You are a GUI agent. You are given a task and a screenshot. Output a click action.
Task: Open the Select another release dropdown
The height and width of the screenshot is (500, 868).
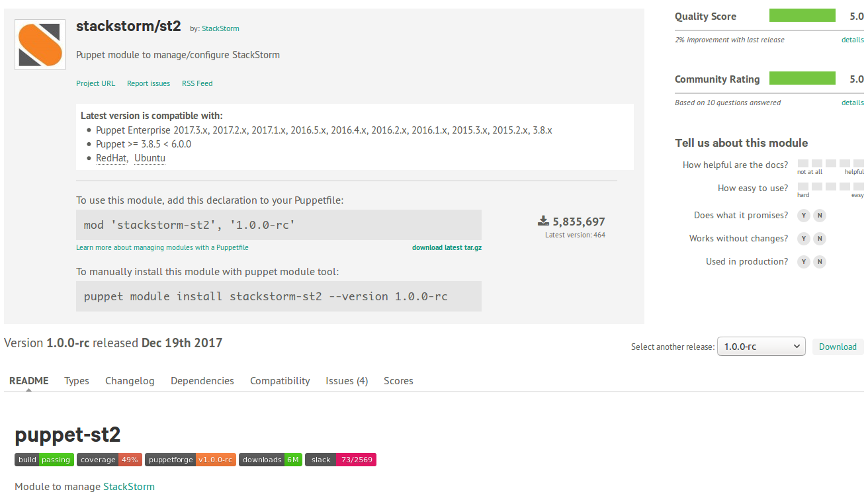(x=761, y=347)
